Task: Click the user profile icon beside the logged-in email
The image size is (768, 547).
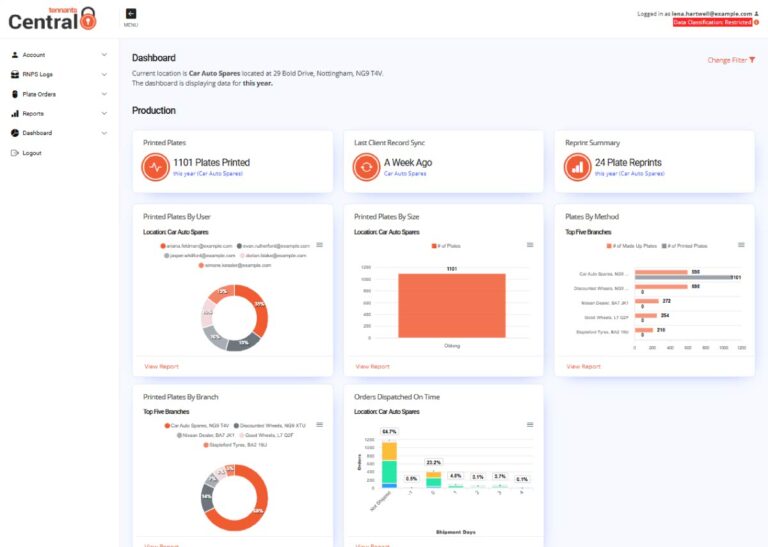Action: [756, 14]
